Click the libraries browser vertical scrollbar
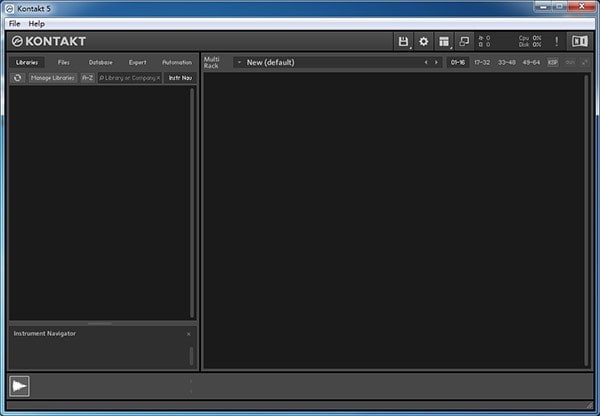This screenshot has height=416, width=600. pos(192,203)
